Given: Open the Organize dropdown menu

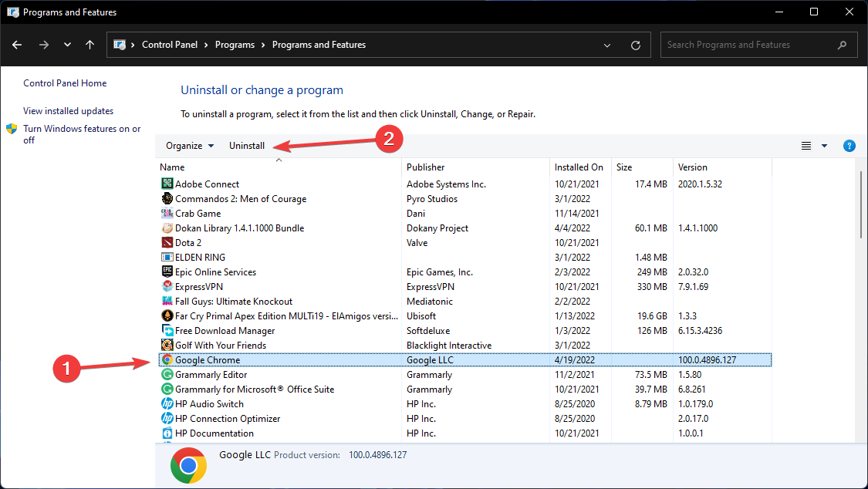Looking at the screenshot, I should click(190, 146).
